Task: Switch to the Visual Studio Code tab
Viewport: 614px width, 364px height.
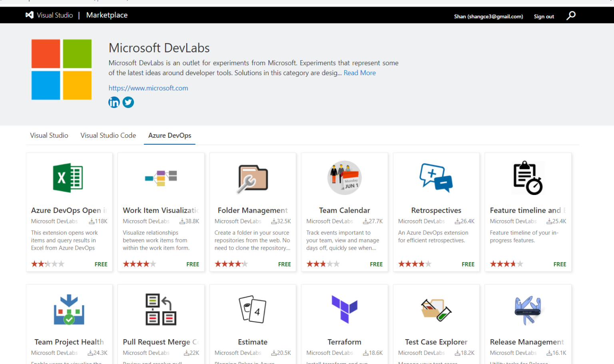Action: click(x=108, y=135)
